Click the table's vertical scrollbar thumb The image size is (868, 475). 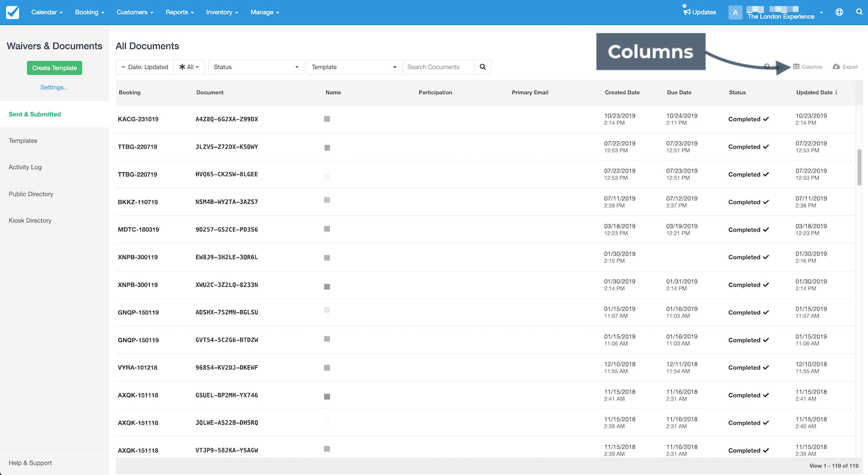click(859, 167)
